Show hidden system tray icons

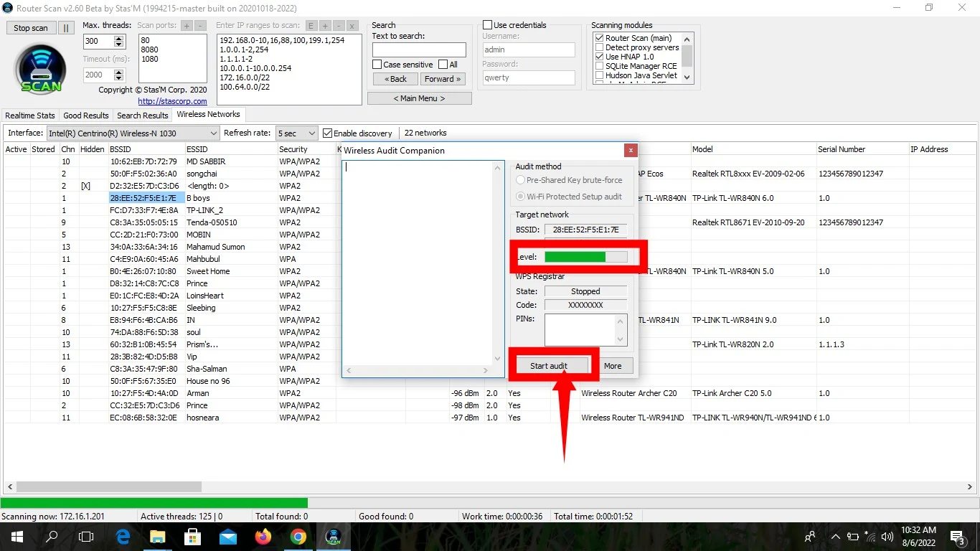835,537
